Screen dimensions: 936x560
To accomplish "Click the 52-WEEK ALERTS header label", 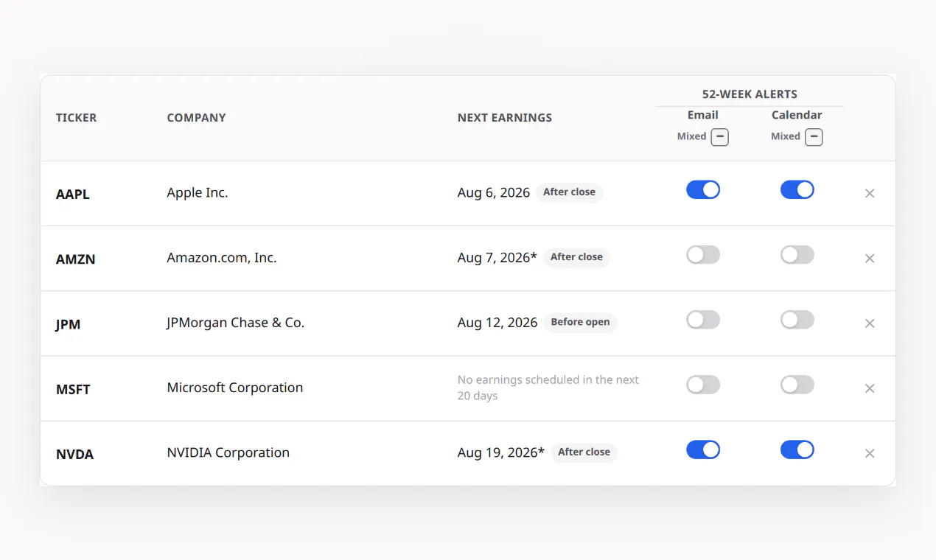I will [x=750, y=94].
